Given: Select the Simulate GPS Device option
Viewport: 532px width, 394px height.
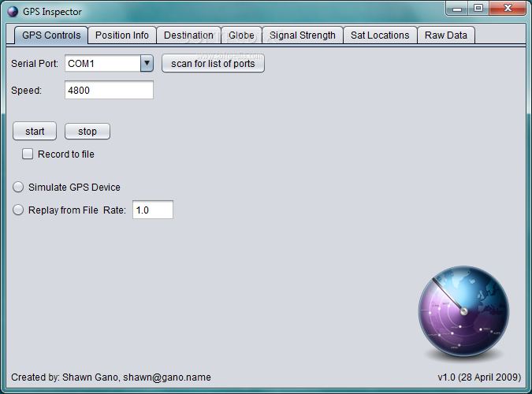Looking at the screenshot, I should pos(18,187).
